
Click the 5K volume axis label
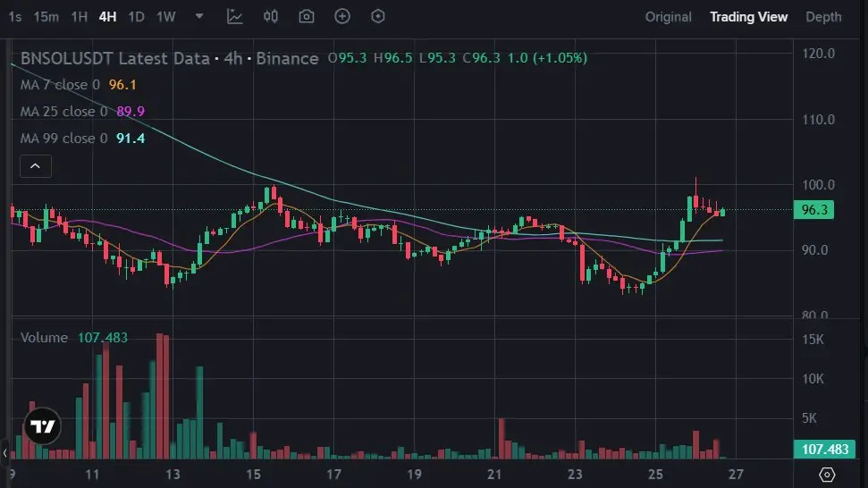(809, 418)
